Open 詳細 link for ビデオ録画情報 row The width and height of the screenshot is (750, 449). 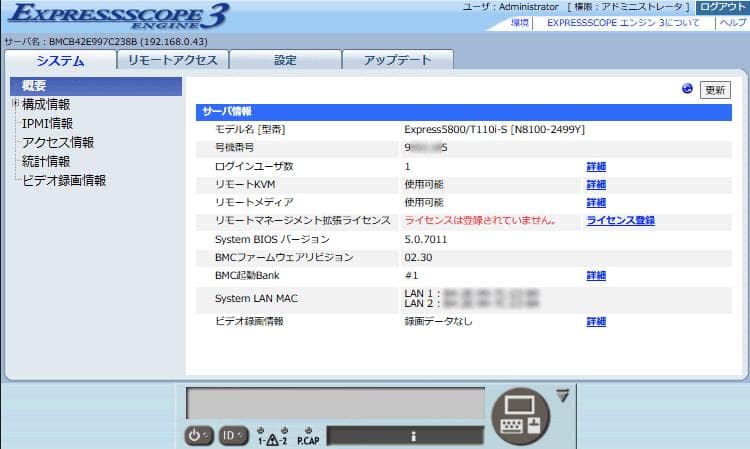pos(596,321)
